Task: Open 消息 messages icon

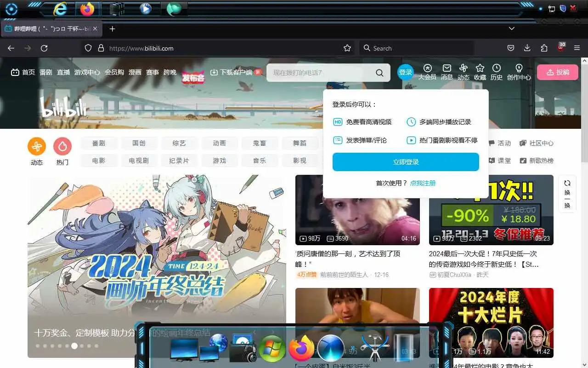Action: tap(447, 72)
